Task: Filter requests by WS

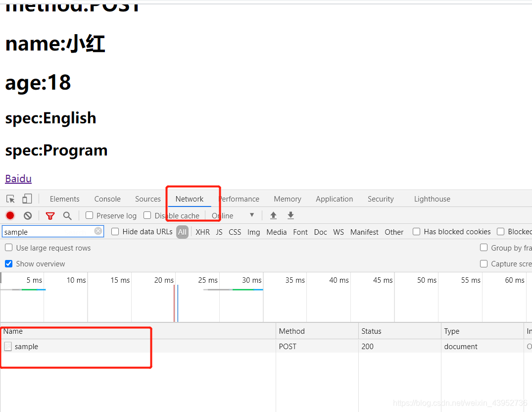Action: coord(339,232)
